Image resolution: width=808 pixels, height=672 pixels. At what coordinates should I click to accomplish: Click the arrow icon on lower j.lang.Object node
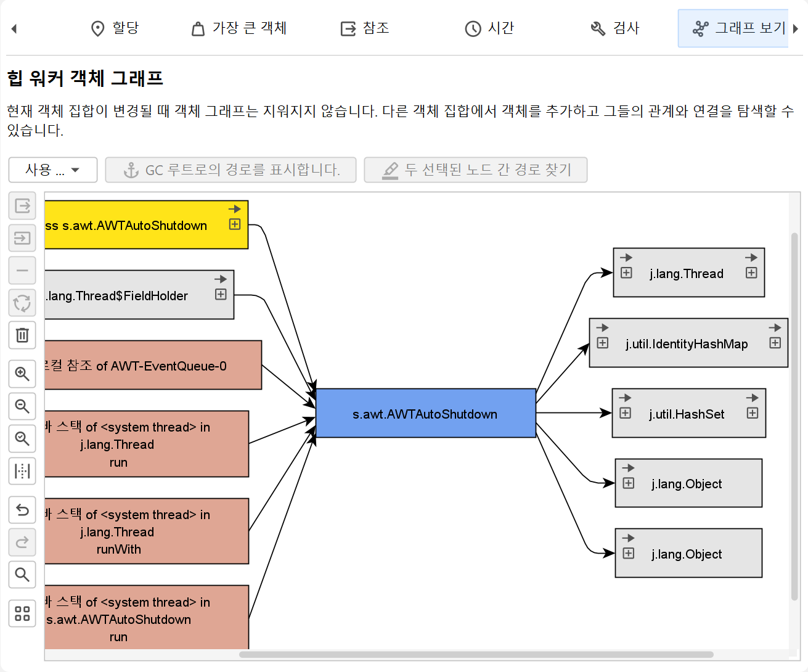[629, 538]
